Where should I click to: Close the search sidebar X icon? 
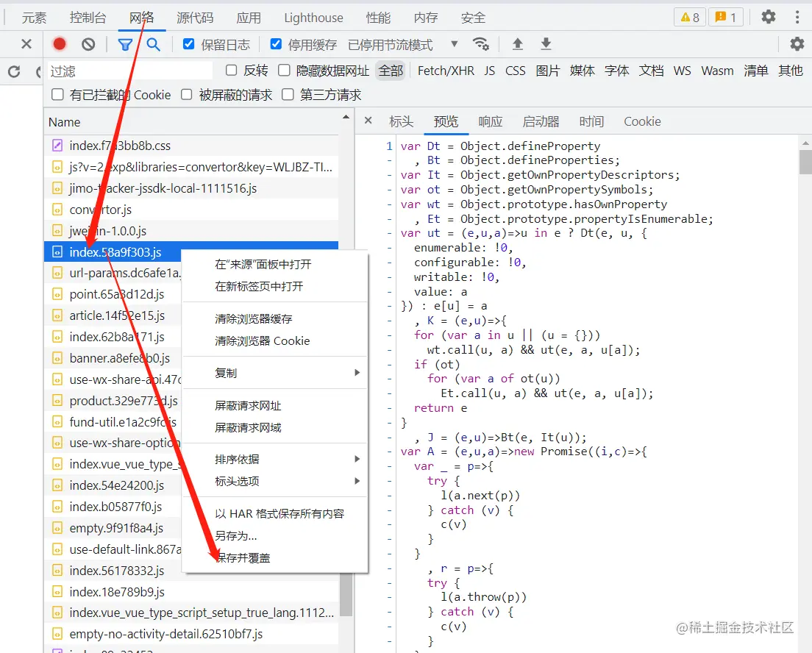click(26, 44)
